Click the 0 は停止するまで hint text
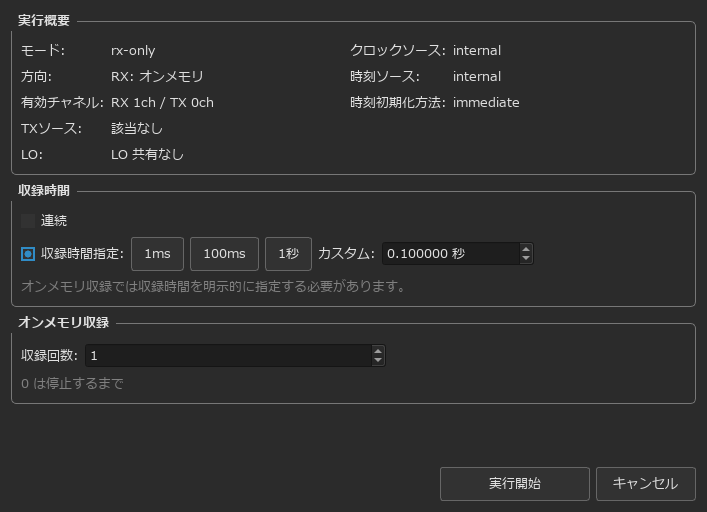Screen dimensions: 707x512 pos(72,384)
